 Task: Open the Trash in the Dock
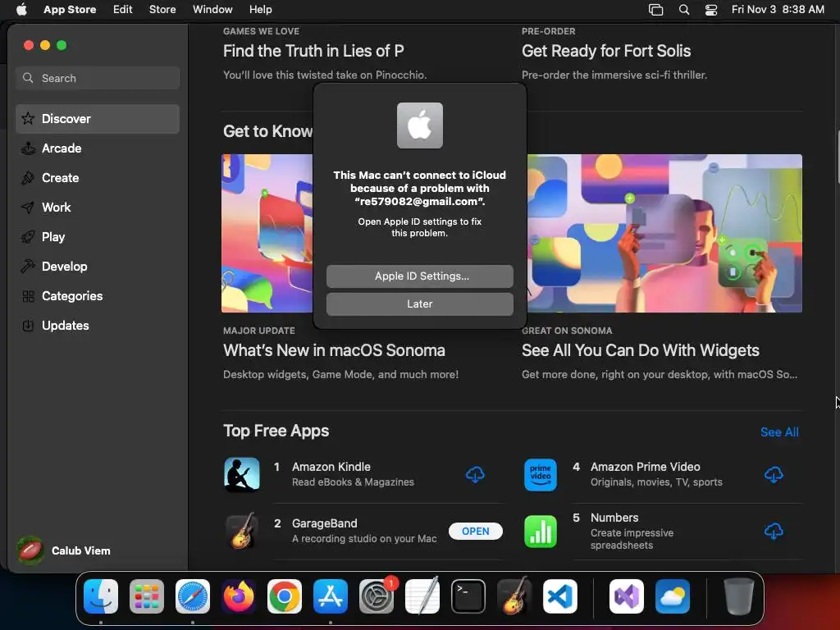[x=739, y=596]
